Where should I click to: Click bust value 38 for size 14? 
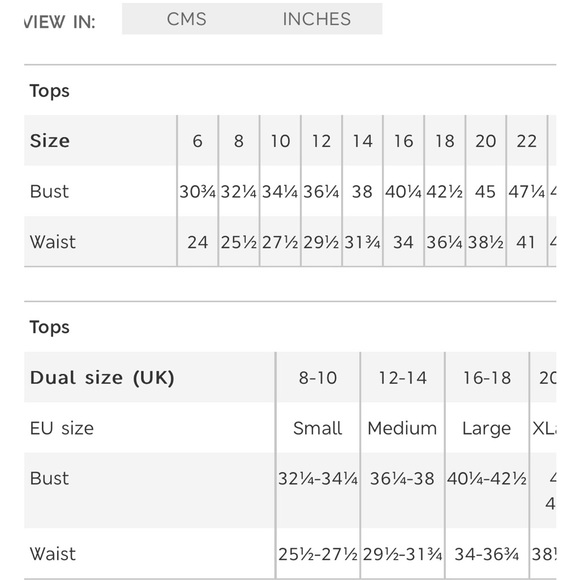tap(362, 192)
